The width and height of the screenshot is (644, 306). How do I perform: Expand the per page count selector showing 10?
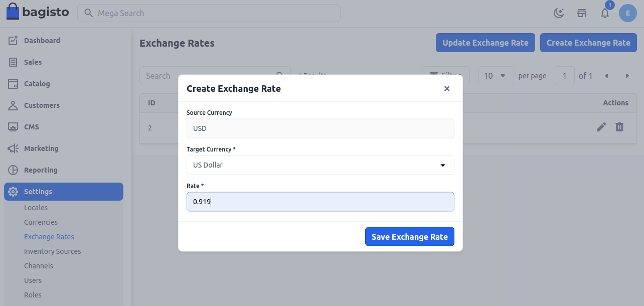(x=496, y=75)
